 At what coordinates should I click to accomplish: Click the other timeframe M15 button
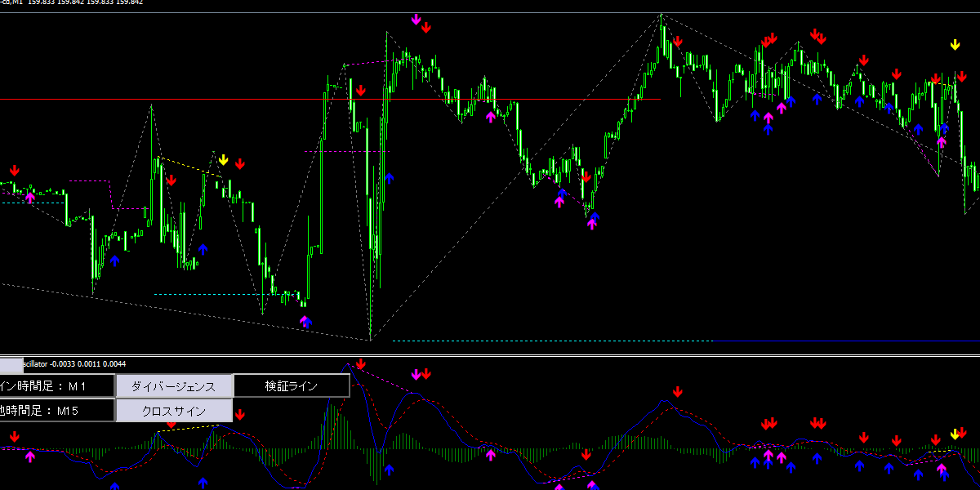click(56, 410)
